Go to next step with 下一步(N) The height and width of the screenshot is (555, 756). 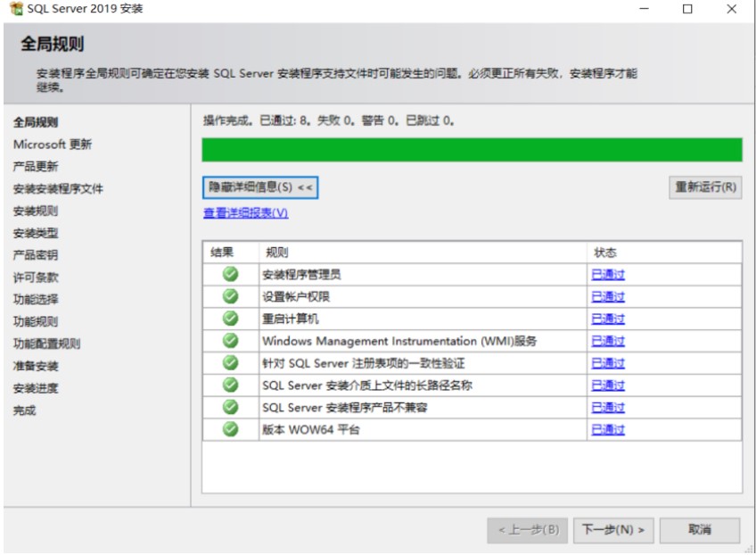613,530
